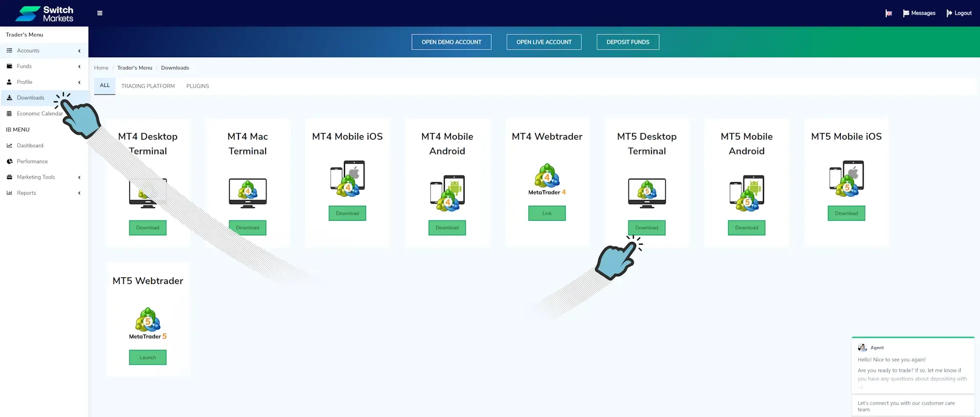Expand the Funds submenu chevron
980x417 pixels.
pos(79,67)
